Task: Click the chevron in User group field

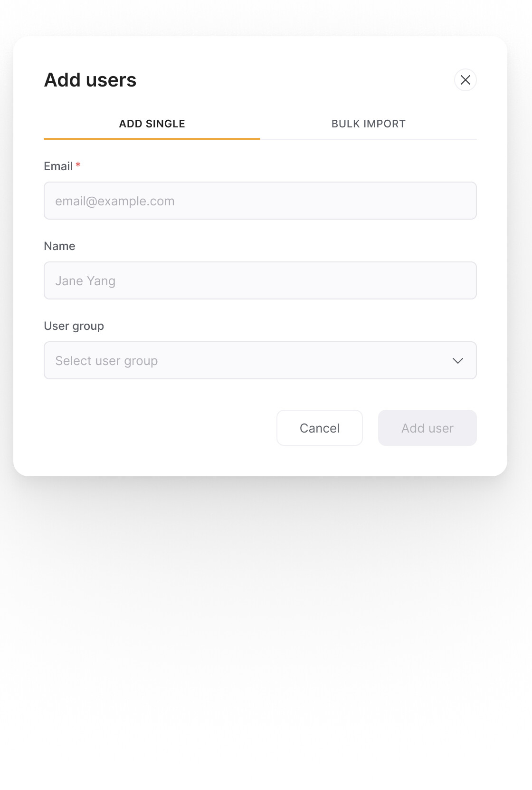Action: (x=458, y=361)
